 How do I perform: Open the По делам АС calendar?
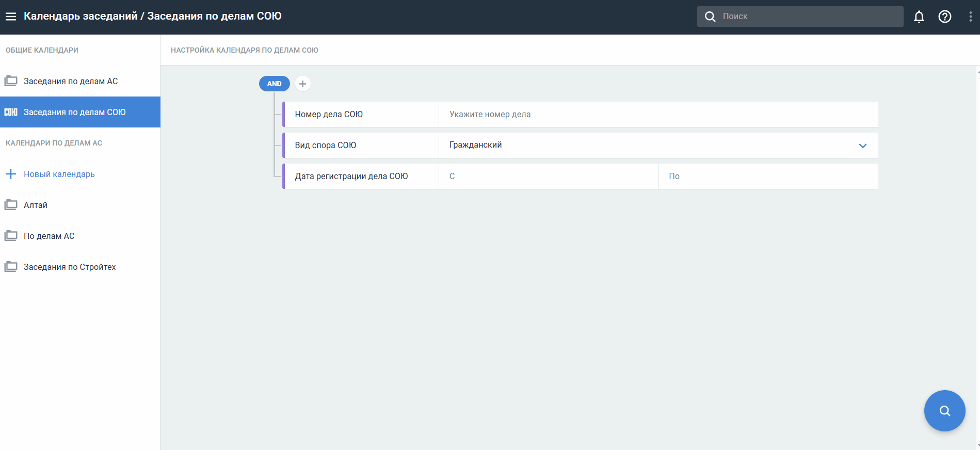tap(49, 236)
